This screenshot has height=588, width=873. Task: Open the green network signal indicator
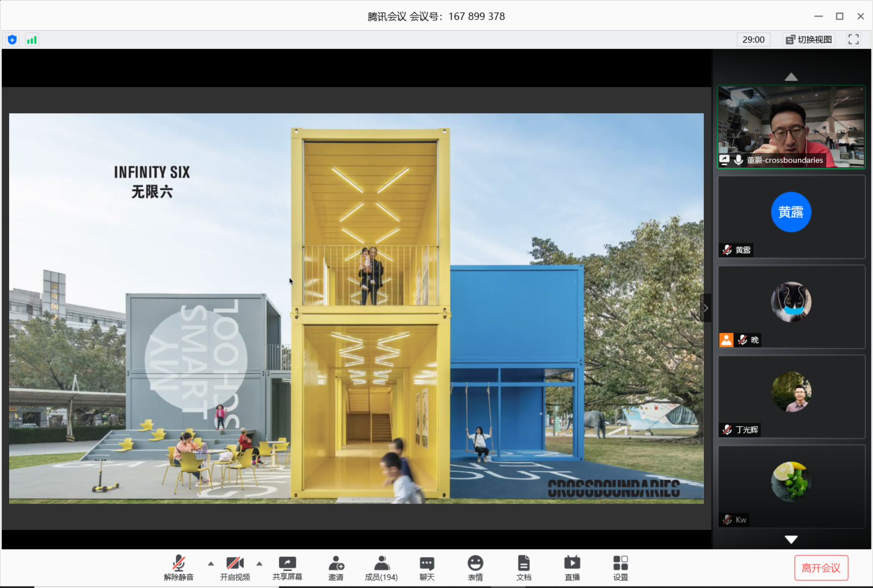[32, 40]
